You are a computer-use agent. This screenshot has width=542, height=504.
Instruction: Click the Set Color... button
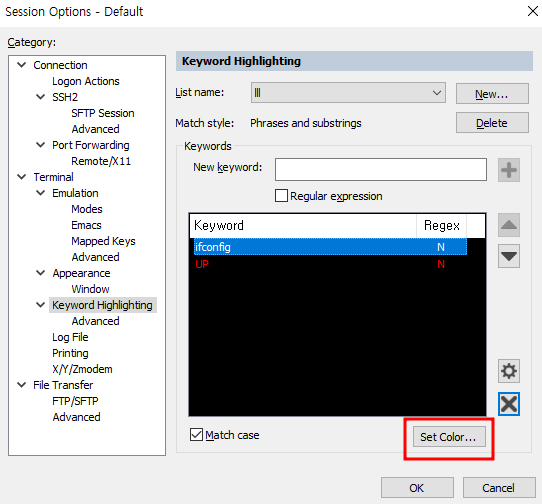pos(449,437)
